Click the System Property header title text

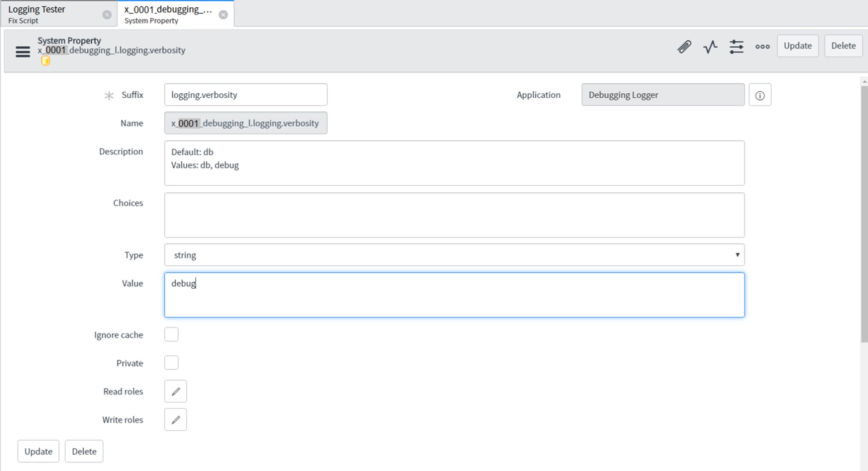pyautogui.click(x=69, y=40)
